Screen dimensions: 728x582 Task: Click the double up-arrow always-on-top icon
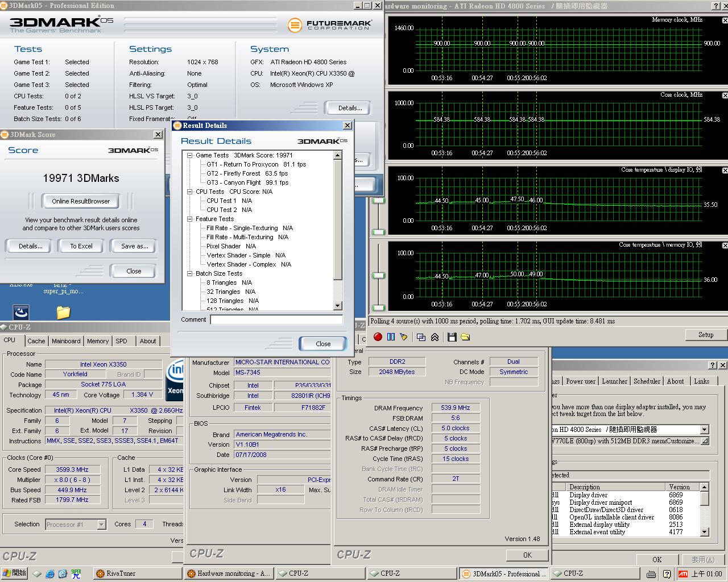click(x=435, y=337)
